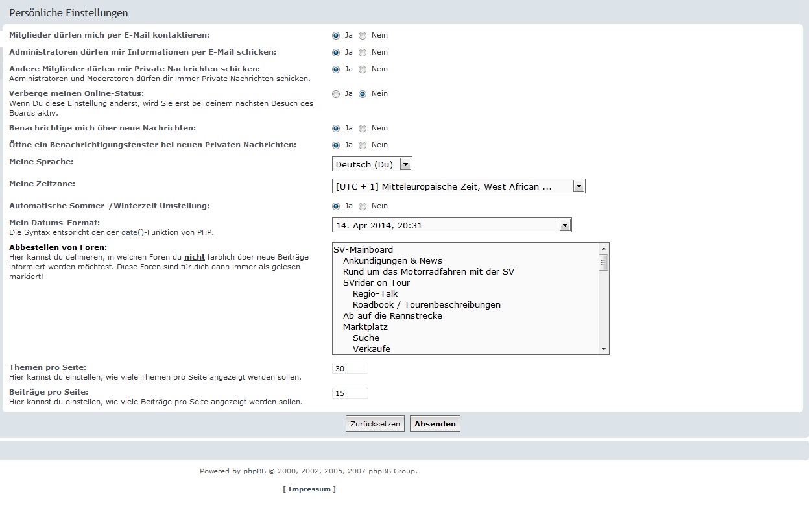Focus the Beiträge pro Seite field
This screenshot has height=505, width=812.
pyautogui.click(x=350, y=393)
